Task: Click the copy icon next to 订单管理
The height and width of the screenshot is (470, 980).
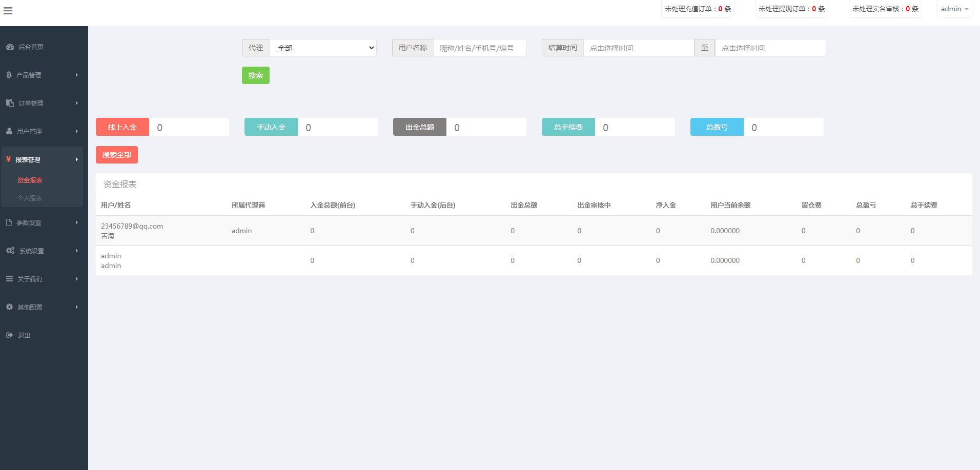Action: [10, 103]
